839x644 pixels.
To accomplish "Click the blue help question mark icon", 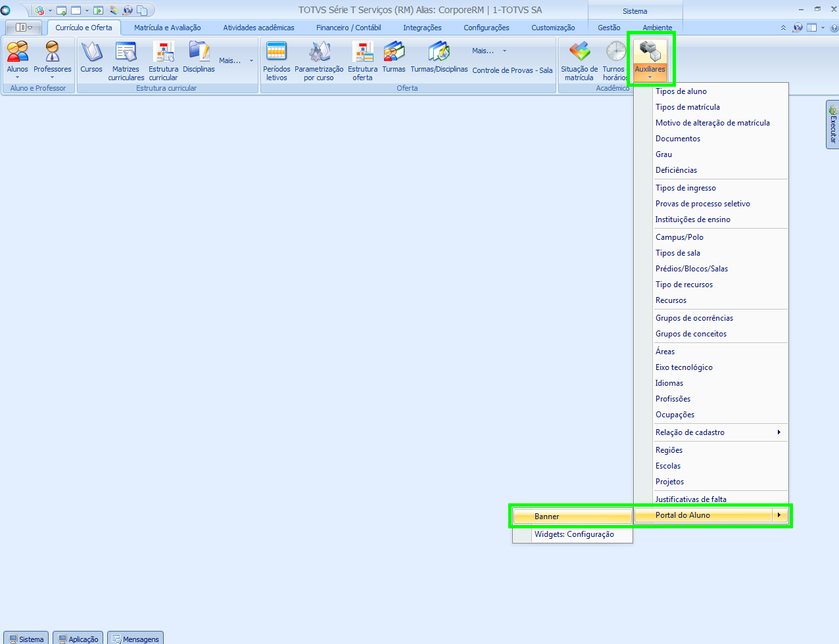I will point(834,28).
